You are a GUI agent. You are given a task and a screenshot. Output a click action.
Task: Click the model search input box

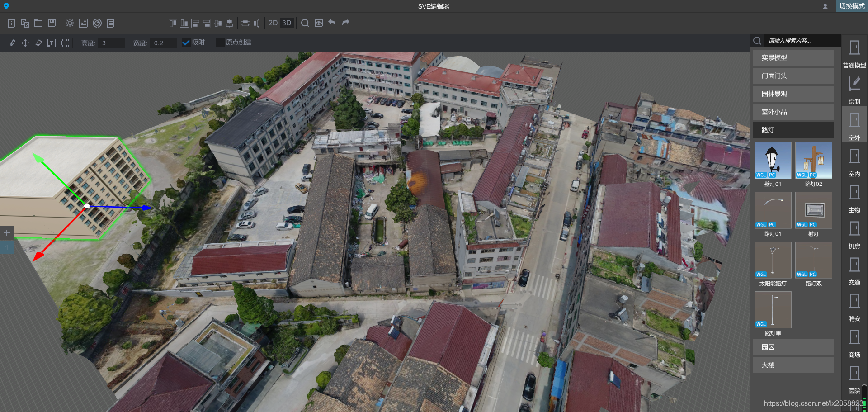click(802, 41)
